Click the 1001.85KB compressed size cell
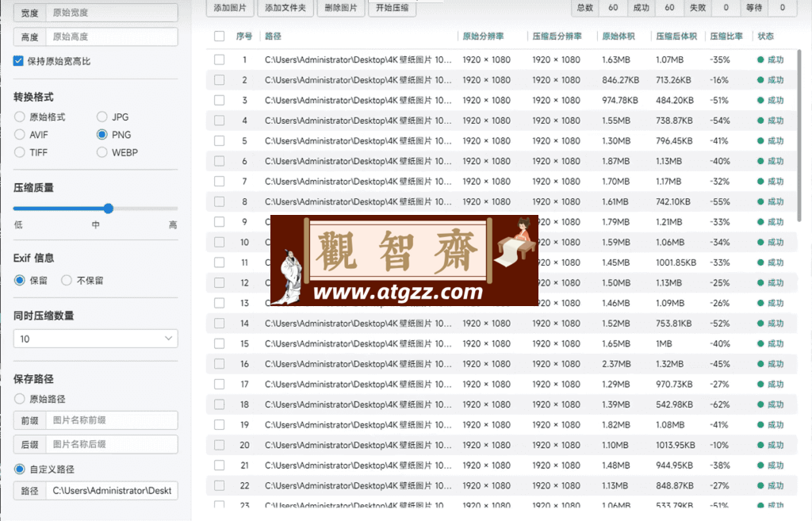 (x=676, y=262)
